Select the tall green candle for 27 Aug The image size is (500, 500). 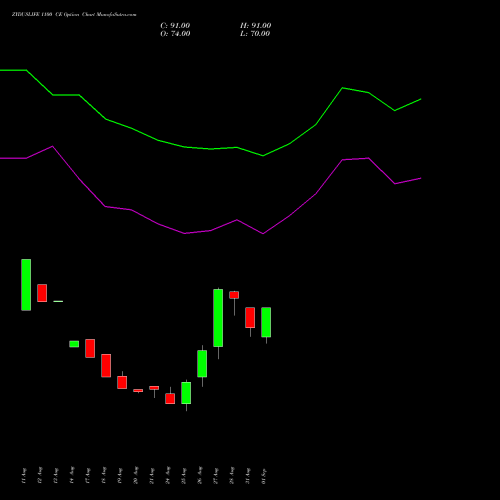click(218, 318)
